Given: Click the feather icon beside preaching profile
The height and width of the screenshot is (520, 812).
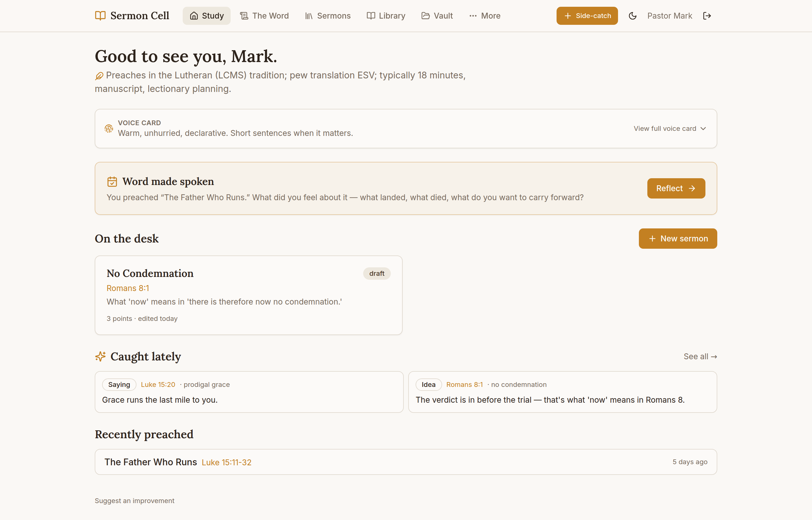Looking at the screenshot, I should coord(99,76).
